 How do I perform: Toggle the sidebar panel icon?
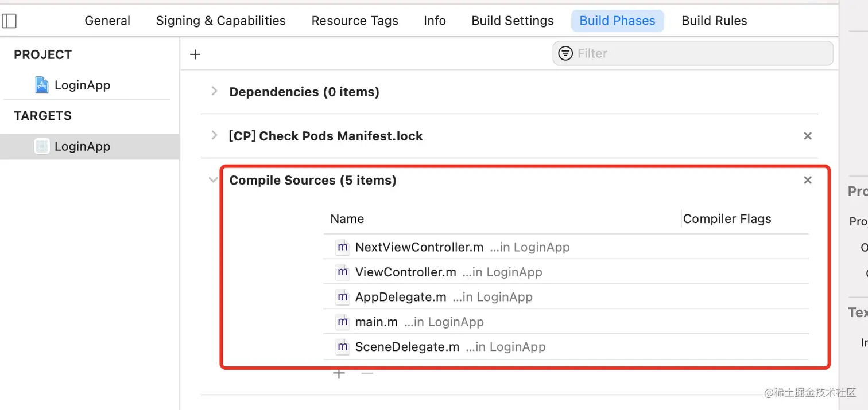click(10, 21)
